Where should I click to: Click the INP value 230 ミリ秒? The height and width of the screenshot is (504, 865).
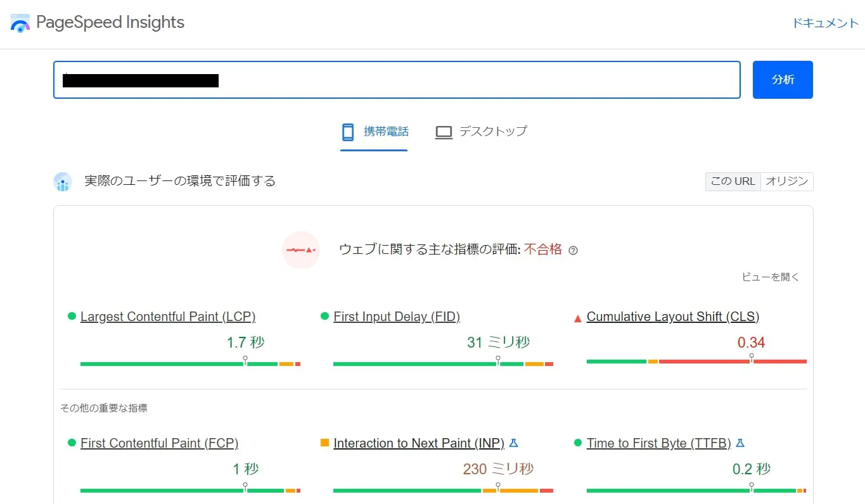click(x=499, y=469)
